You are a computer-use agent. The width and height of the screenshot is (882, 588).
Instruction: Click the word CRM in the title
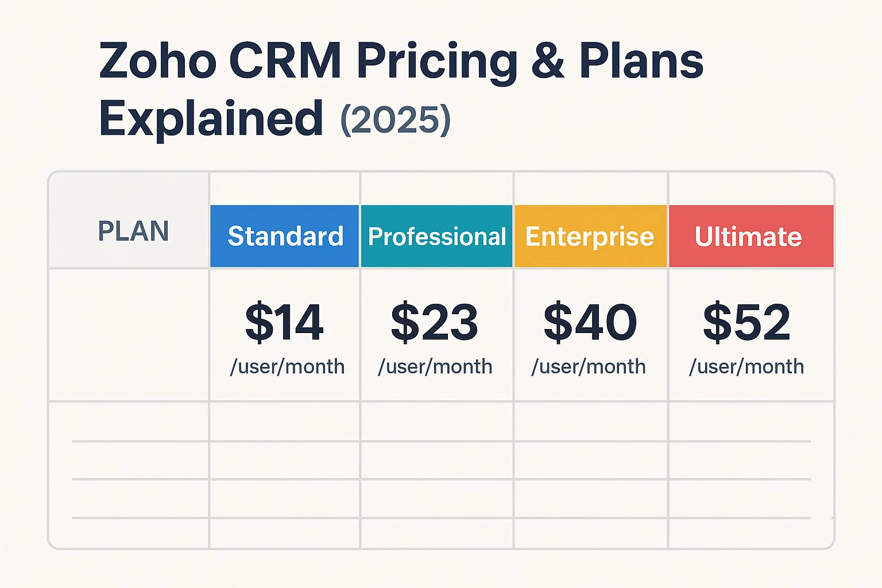coord(285,61)
